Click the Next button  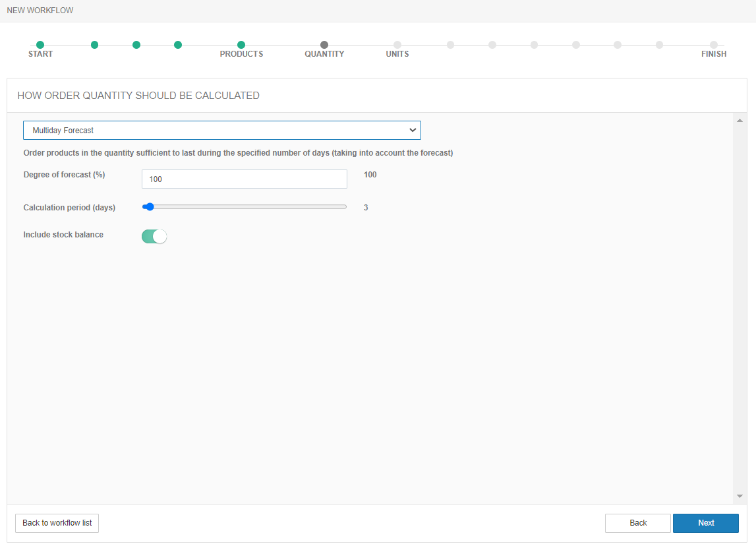point(705,523)
